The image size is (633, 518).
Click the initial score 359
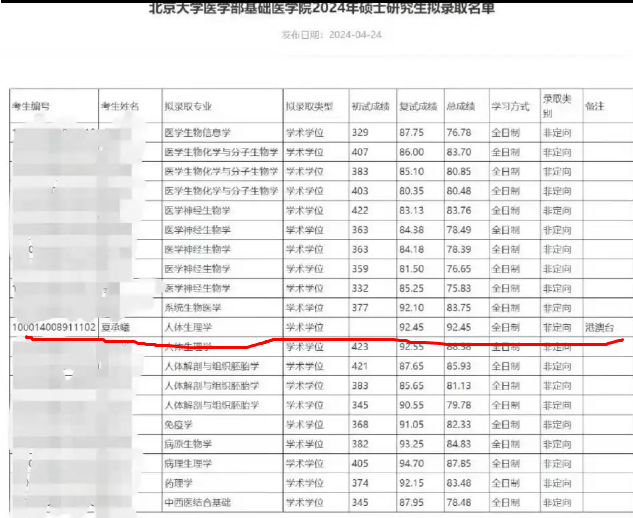pyautogui.click(x=360, y=269)
